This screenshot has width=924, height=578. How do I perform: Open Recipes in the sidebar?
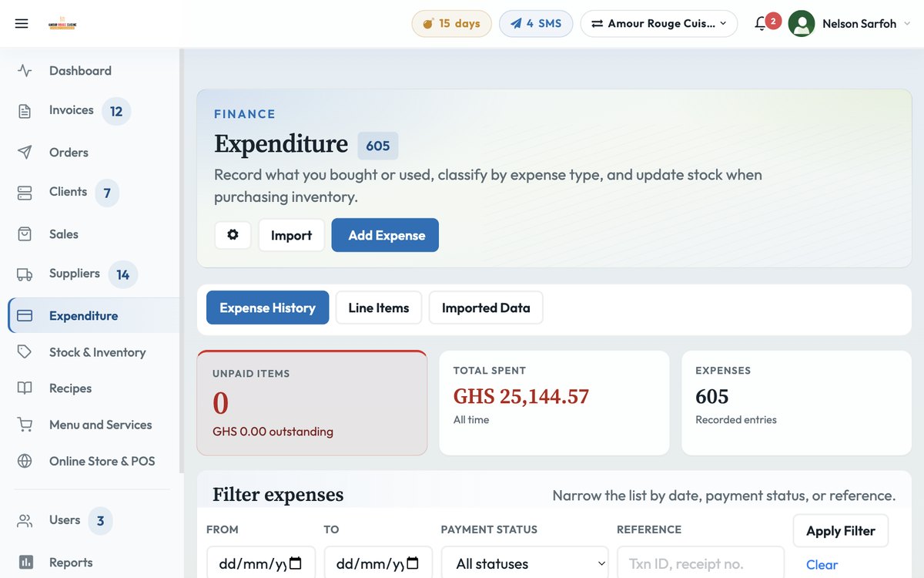click(70, 388)
